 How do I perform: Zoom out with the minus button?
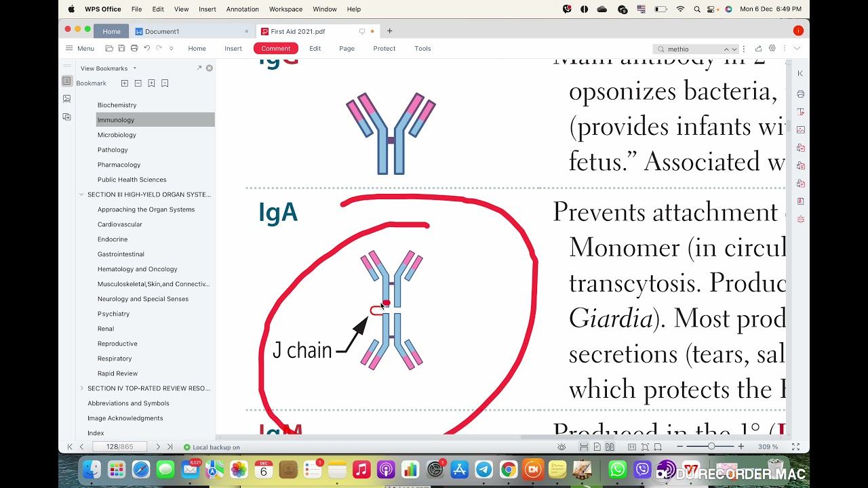[679, 447]
